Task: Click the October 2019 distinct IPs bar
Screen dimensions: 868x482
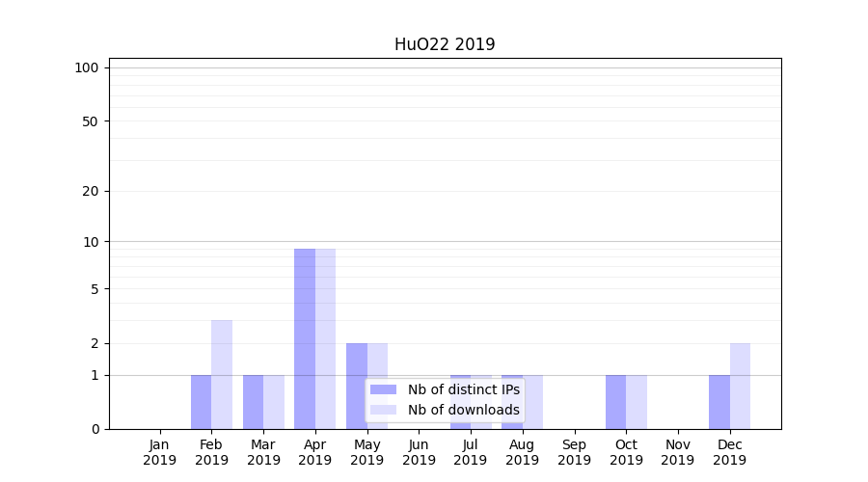Action: [x=615, y=402]
